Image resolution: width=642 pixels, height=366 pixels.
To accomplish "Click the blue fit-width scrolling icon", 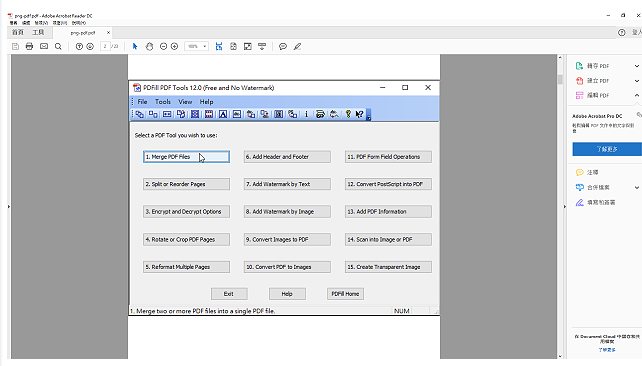I will point(219,46).
